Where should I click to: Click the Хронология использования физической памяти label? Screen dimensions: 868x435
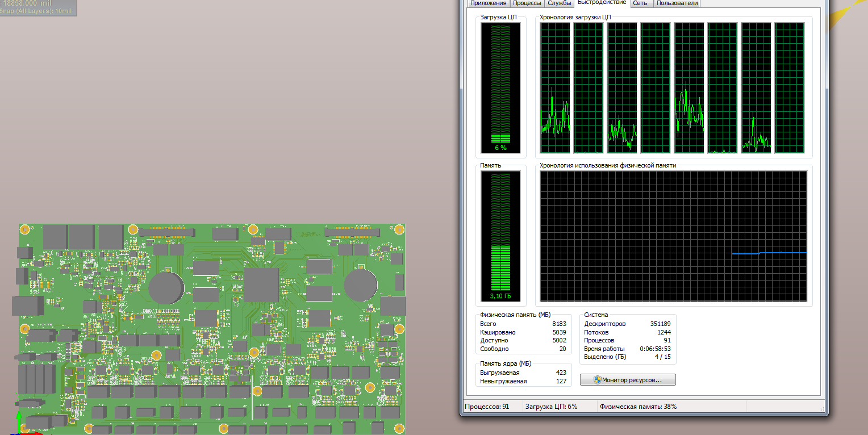click(608, 165)
